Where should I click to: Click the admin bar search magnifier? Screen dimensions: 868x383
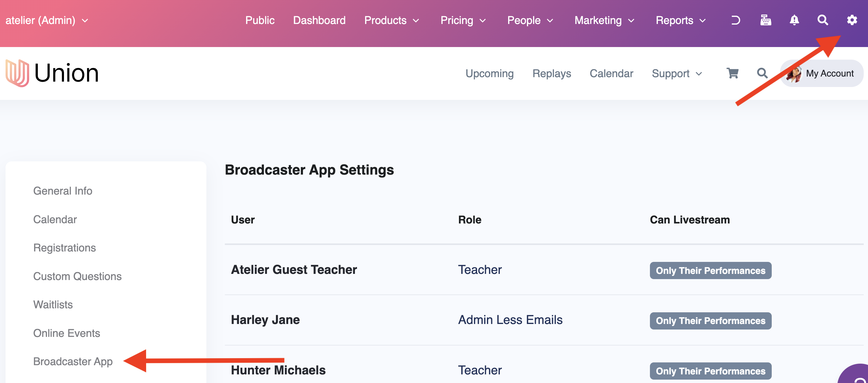point(822,20)
